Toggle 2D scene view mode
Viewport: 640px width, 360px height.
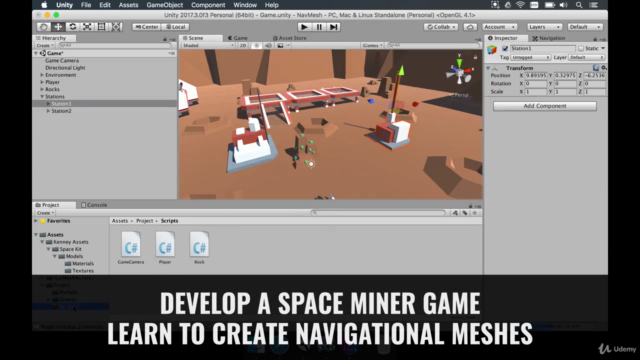[x=243, y=45]
